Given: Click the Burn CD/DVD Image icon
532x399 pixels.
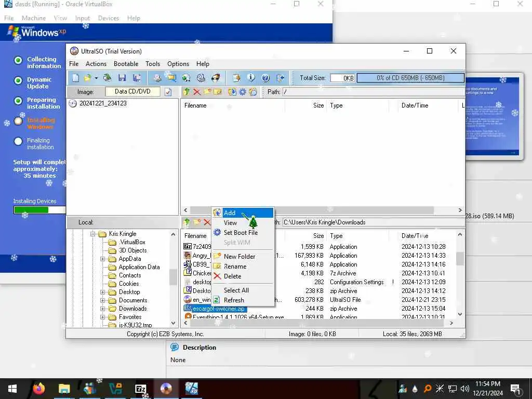Looking at the screenshot, I should click(x=216, y=78).
